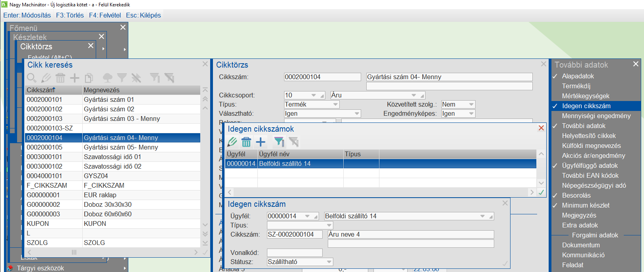Viewport: 644px width, 272px height.
Task: Click Esc: Kilépés command
Action: coord(143,15)
